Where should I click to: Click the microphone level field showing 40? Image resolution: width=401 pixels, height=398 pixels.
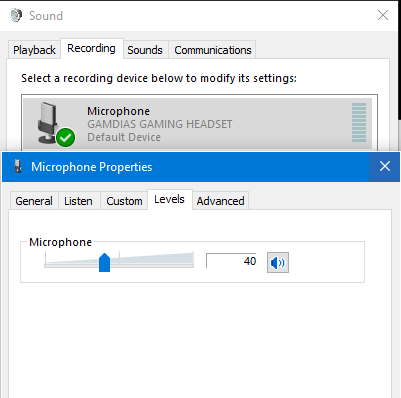(231, 261)
